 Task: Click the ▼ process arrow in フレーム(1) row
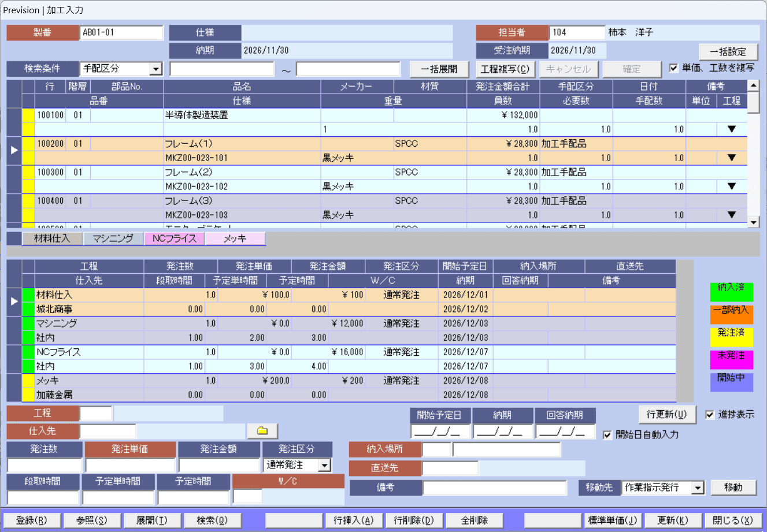point(731,158)
